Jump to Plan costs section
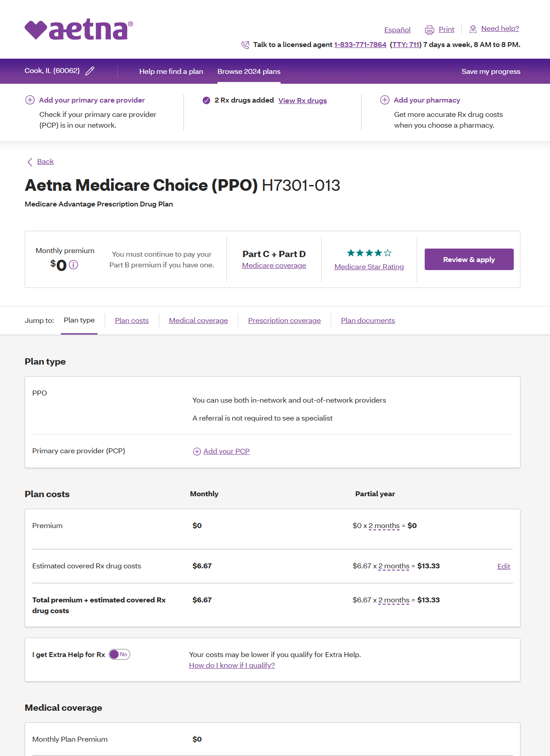550x756 pixels. 132,321
